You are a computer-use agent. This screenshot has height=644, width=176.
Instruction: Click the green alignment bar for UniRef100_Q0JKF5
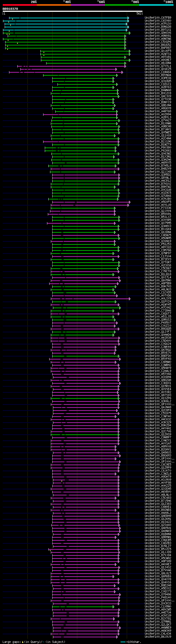86,51
